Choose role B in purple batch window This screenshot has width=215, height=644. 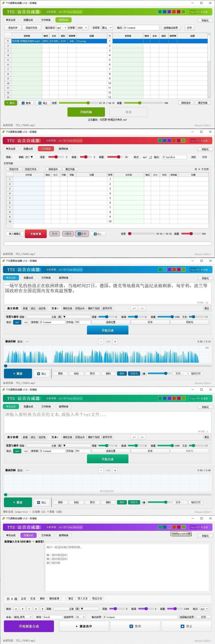(22, 609)
